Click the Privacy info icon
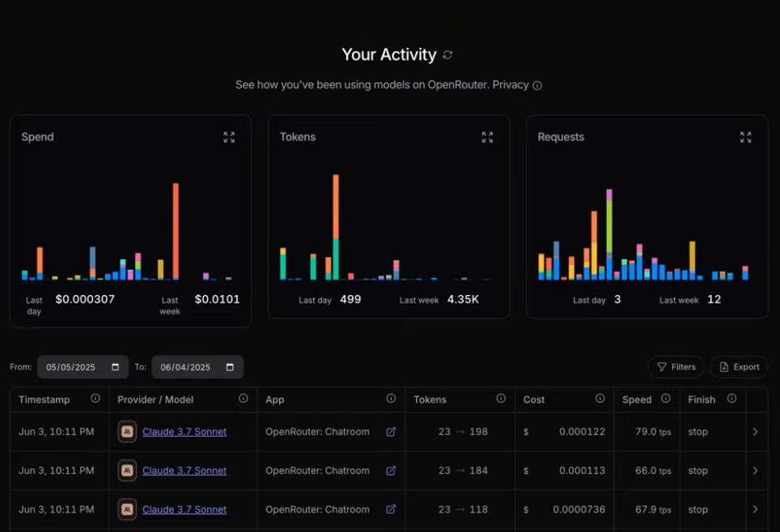 point(537,86)
